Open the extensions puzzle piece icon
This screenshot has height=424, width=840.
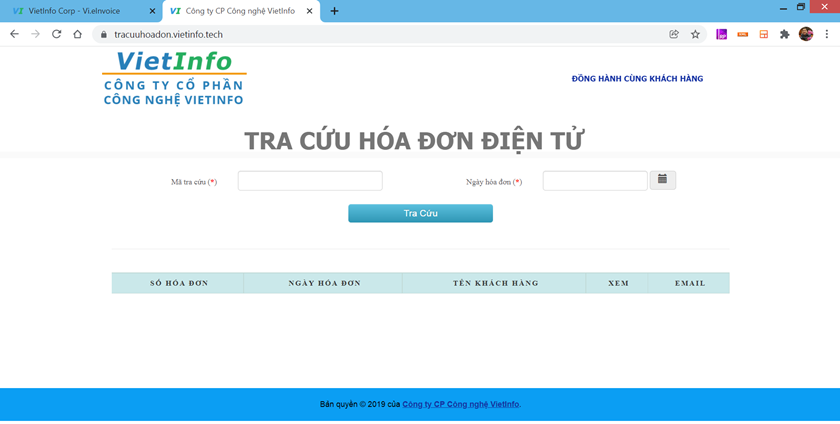click(784, 34)
